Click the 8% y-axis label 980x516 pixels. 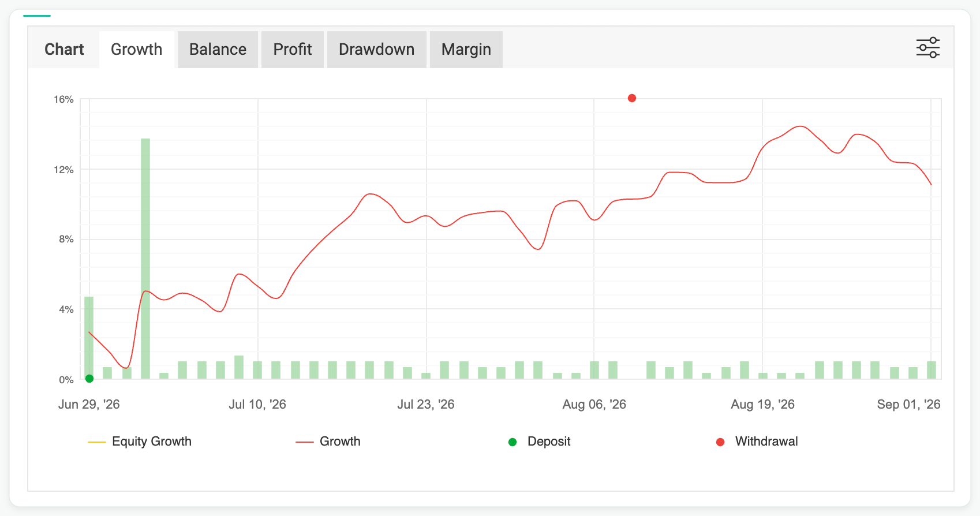pyautogui.click(x=66, y=239)
